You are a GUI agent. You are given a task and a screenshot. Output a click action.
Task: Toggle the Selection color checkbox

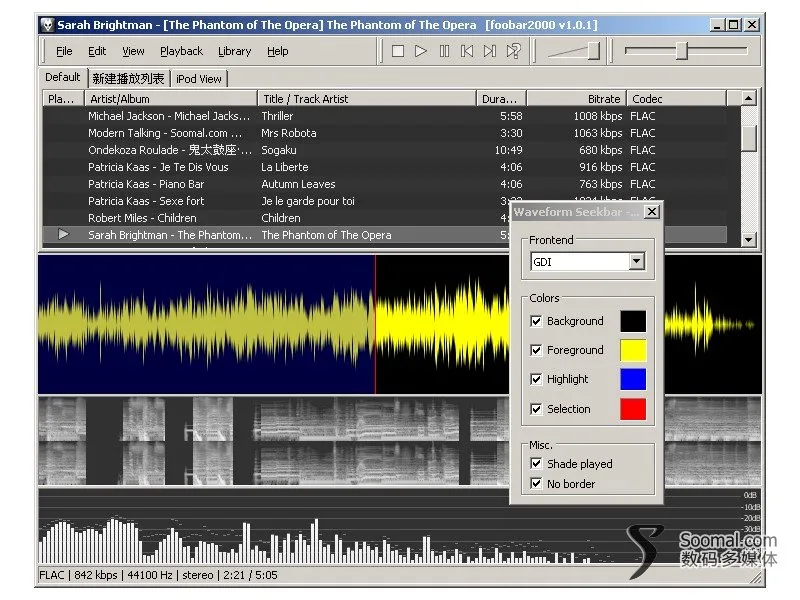coord(536,409)
